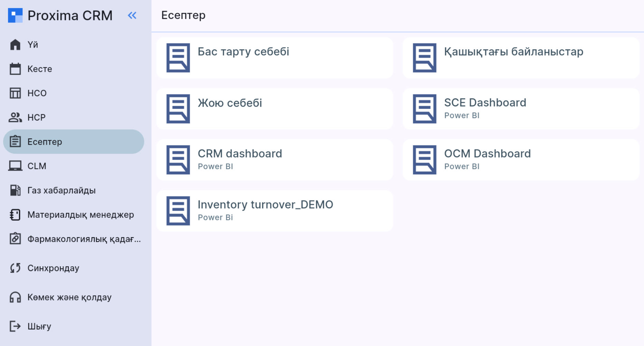Open SCE Dashboard Power BI report
Viewport: 644px width, 346px height.
[x=521, y=109]
